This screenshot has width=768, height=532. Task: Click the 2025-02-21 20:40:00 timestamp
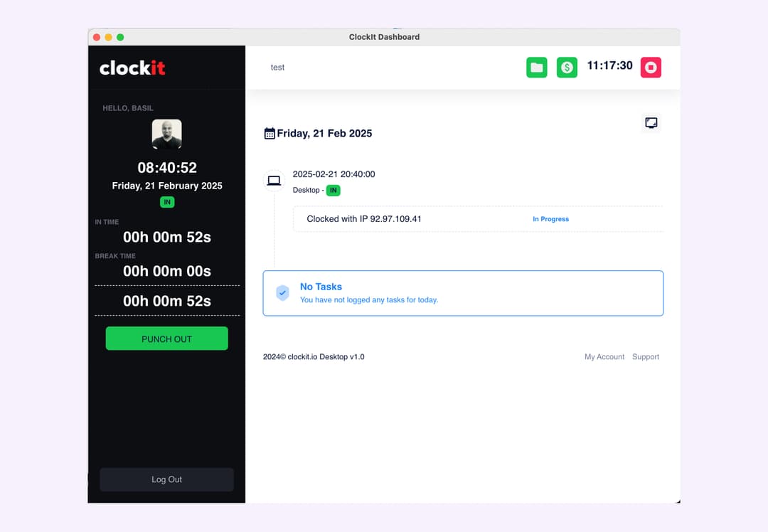(334, 174)
